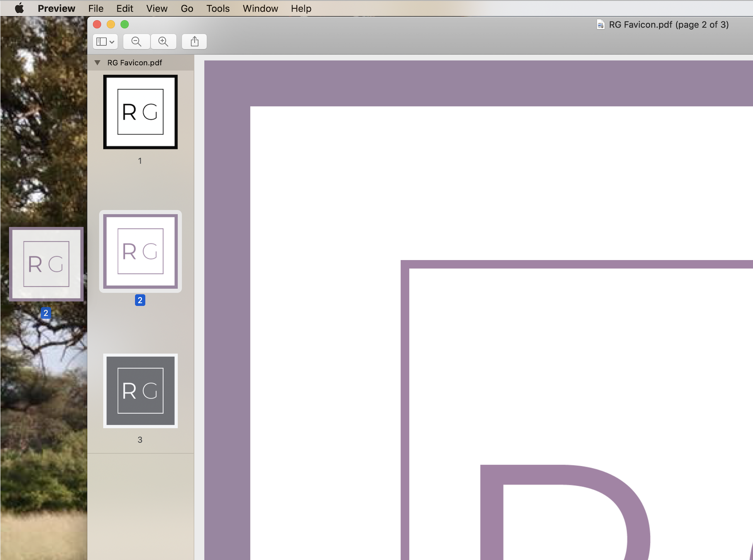
Task: Open the View menu
Action: [x=157, y=8]
